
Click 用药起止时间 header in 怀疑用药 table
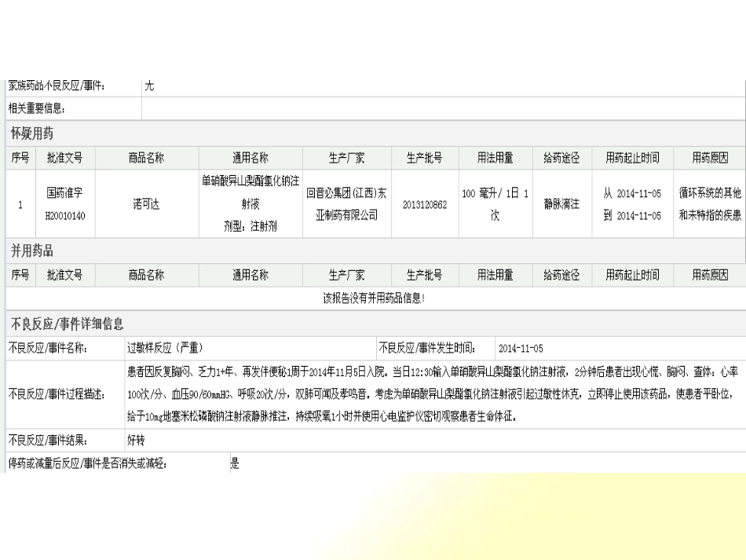tap(632, 158)
